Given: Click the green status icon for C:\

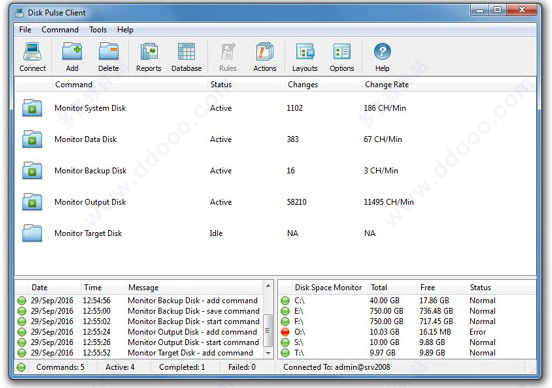Looking at the screenshot, I should point(285,301).
